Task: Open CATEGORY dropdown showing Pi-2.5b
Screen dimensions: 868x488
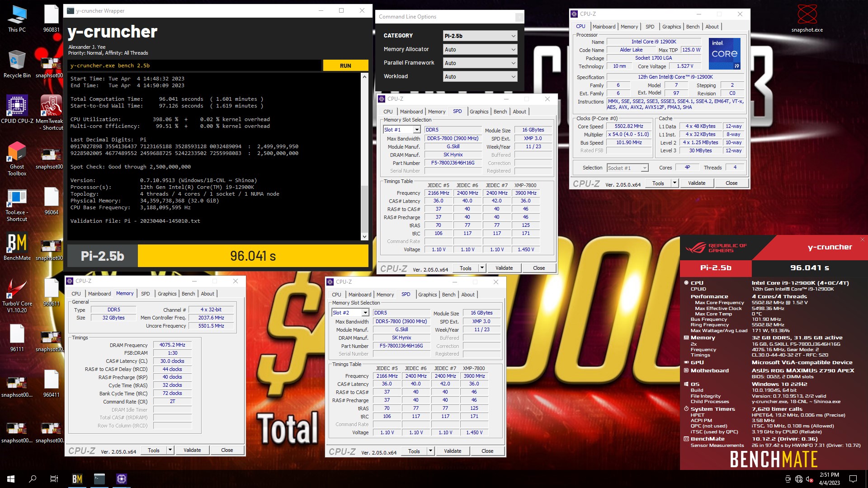Action: [480, 36]
